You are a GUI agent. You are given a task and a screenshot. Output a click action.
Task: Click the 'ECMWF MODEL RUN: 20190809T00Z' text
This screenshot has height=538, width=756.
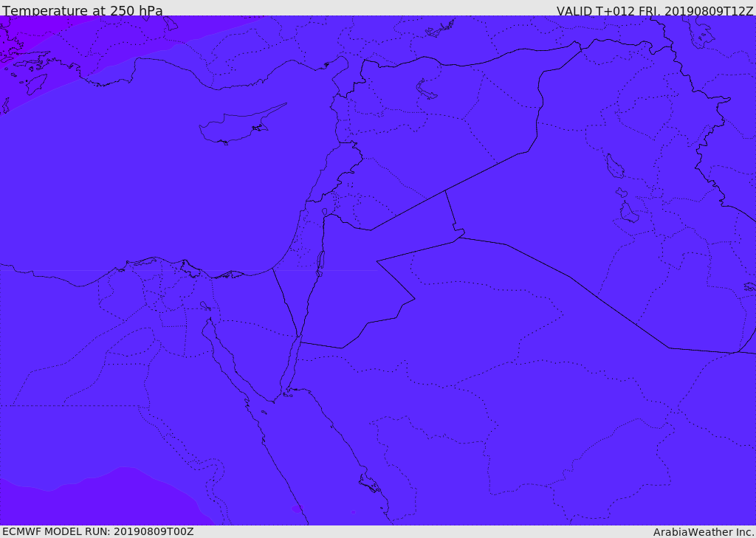(98, 531)
